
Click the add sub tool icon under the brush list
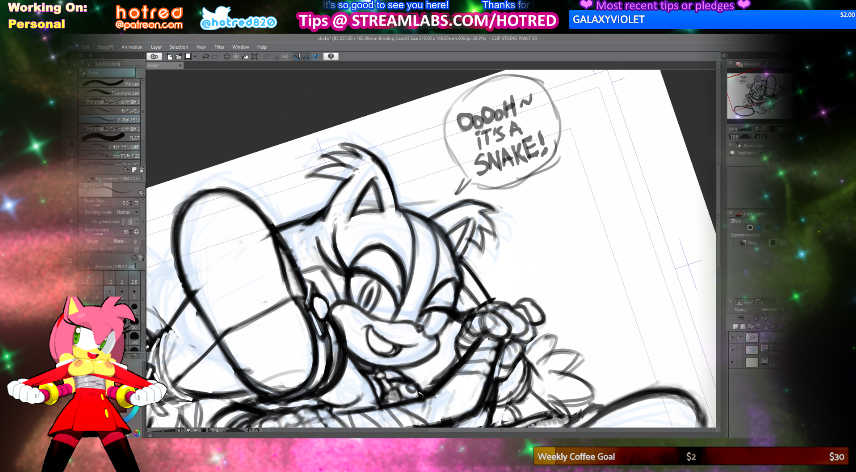(x=126, y=170)
